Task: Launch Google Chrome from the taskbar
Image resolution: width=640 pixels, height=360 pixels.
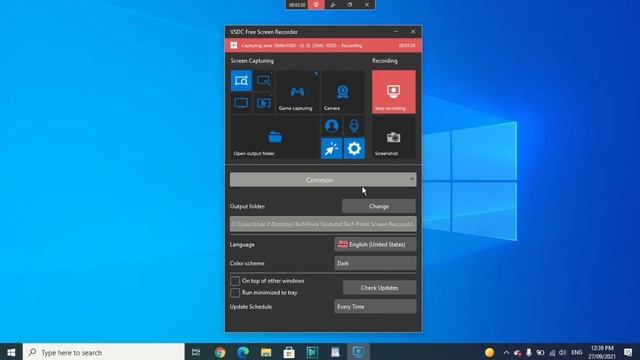Action: coord(220,352)
